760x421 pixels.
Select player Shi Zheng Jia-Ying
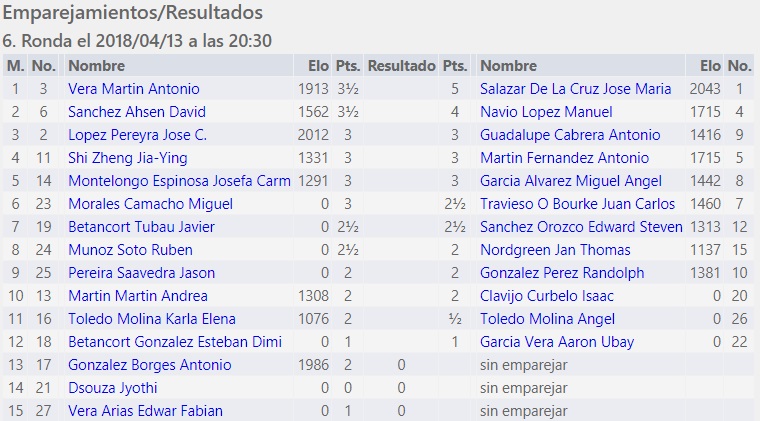click(128, 158)
